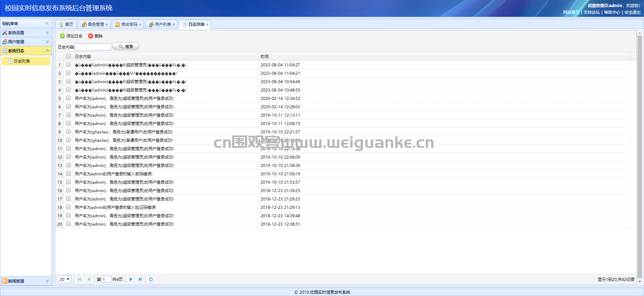The height and width of the screenshot is (296, 644).
Task: Click the 用户管理 users icon
Action: tap(5, 42)
